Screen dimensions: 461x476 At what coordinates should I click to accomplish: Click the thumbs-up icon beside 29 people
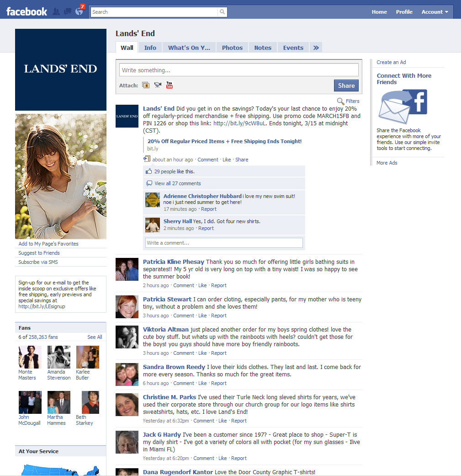(x=148, y=171)
